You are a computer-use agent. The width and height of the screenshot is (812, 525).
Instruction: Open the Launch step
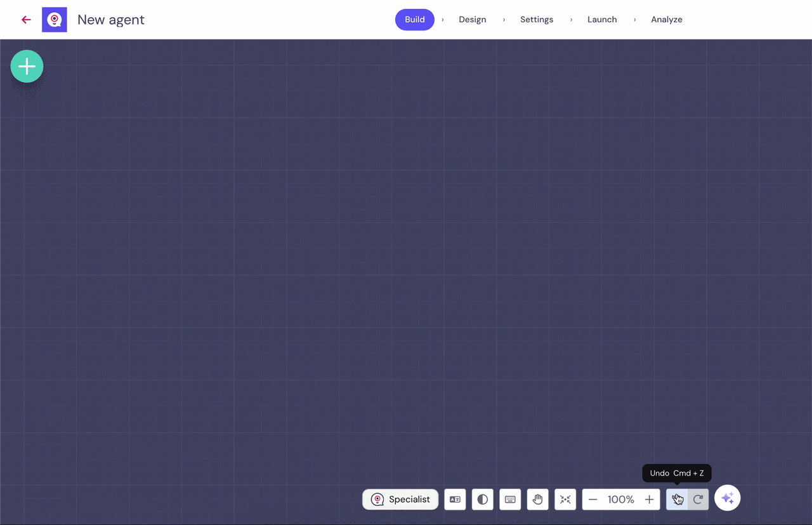tap(602, 20)
